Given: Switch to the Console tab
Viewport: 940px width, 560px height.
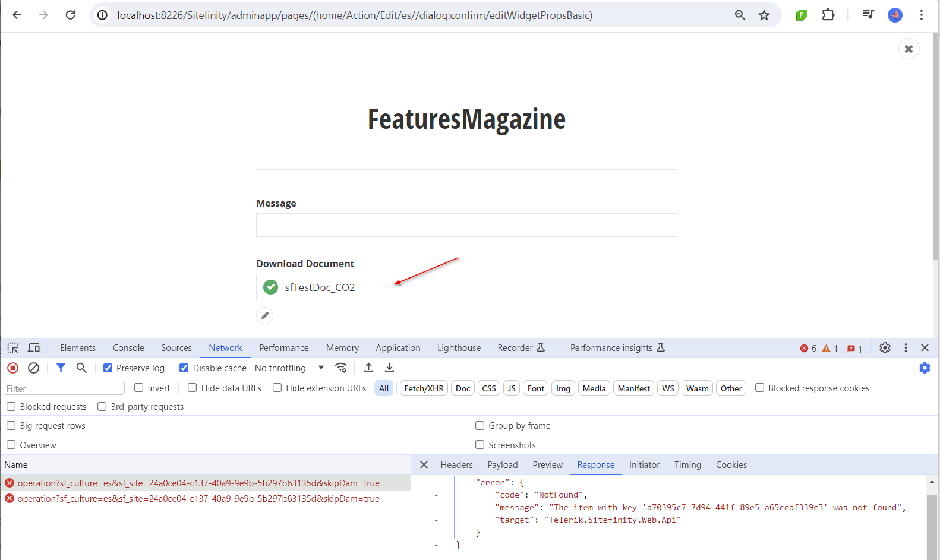Looking at the screenshot, I should point(128,348).
